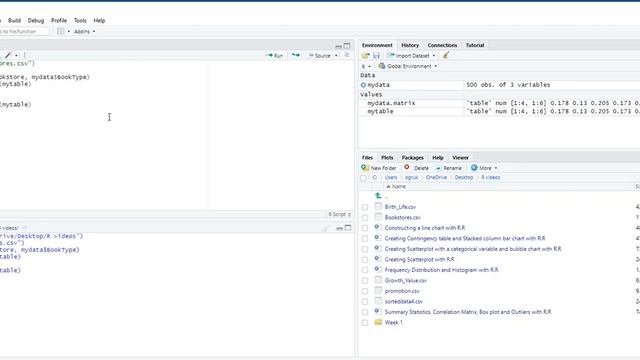Click the re-run previous code icon
This screenshot has width=640, height=360.
(x=296, y=55)
